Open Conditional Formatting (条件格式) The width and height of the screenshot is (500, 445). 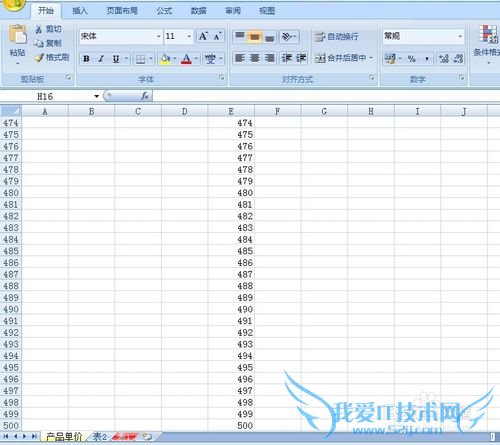click(487, 43)
